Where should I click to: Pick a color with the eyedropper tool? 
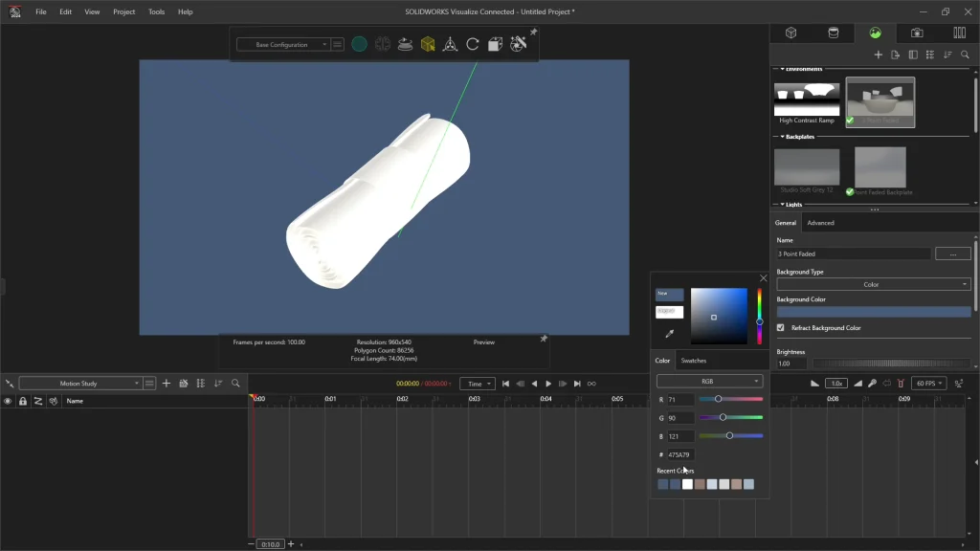[x=669, y=334]
